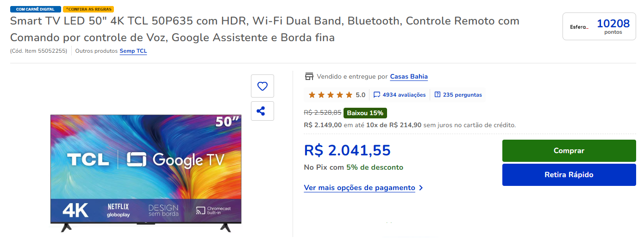Click the share icon button
Viewport: 644px width, 240px height.
pos(263,111)
